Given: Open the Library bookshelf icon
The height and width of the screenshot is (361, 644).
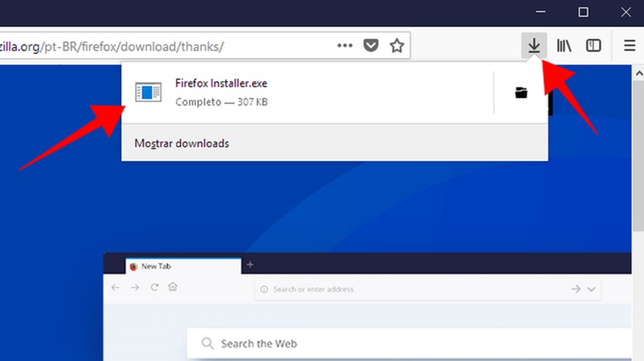Looking at the screenshot, I should click(564, 46).
